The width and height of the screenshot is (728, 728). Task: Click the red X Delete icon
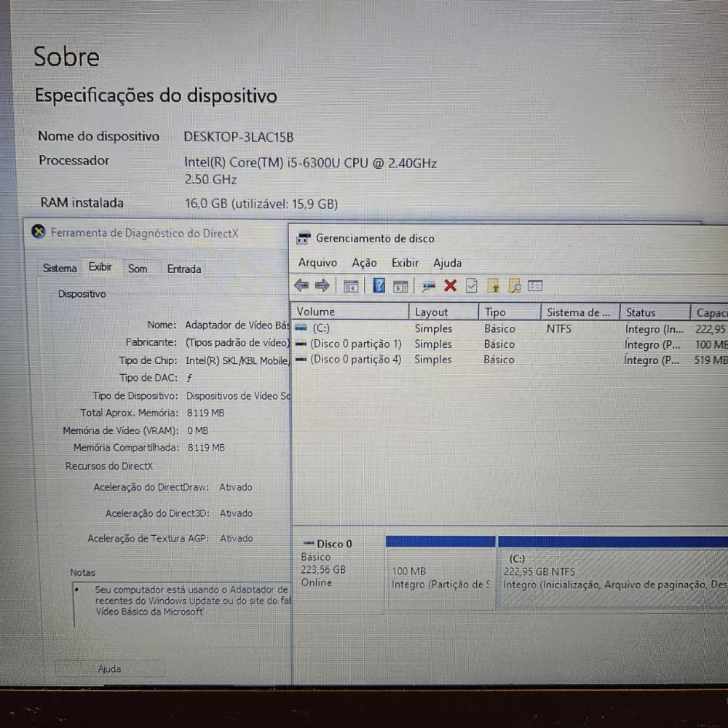point(450,285)
